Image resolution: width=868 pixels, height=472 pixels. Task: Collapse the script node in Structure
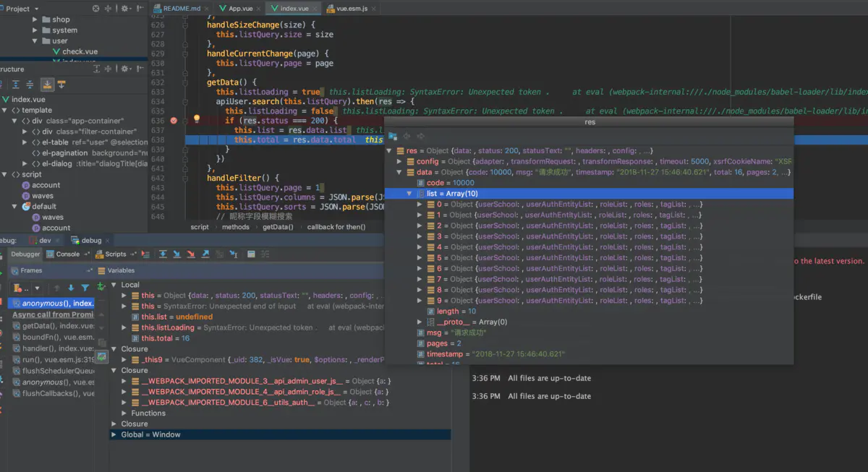[5, 174]
